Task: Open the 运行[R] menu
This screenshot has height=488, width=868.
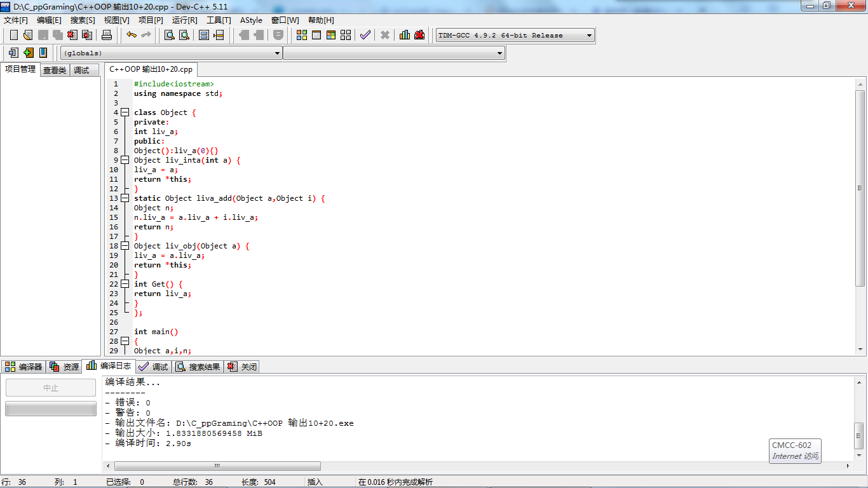Action: (185, 20)
